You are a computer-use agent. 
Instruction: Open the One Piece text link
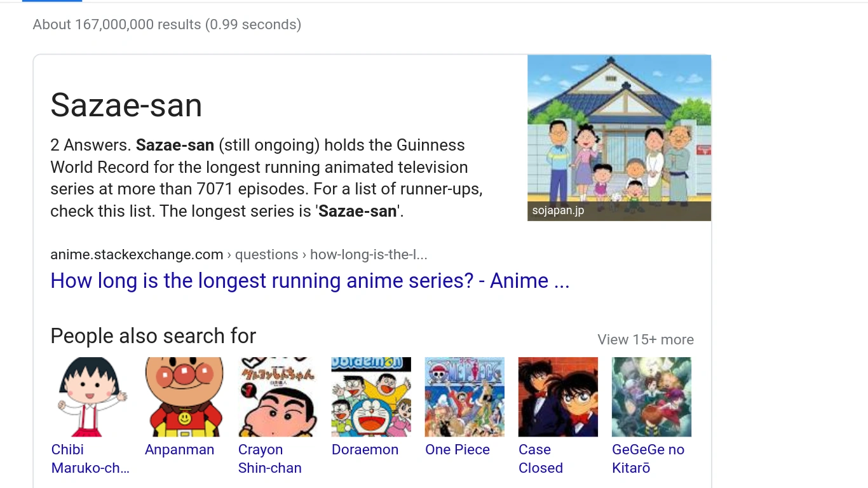[458, 450]
